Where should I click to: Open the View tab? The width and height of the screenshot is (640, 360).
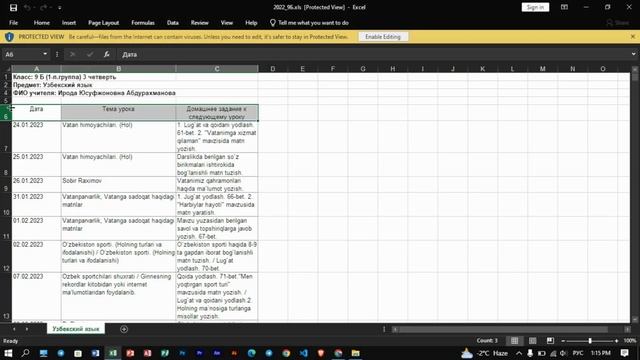(227, 23)
